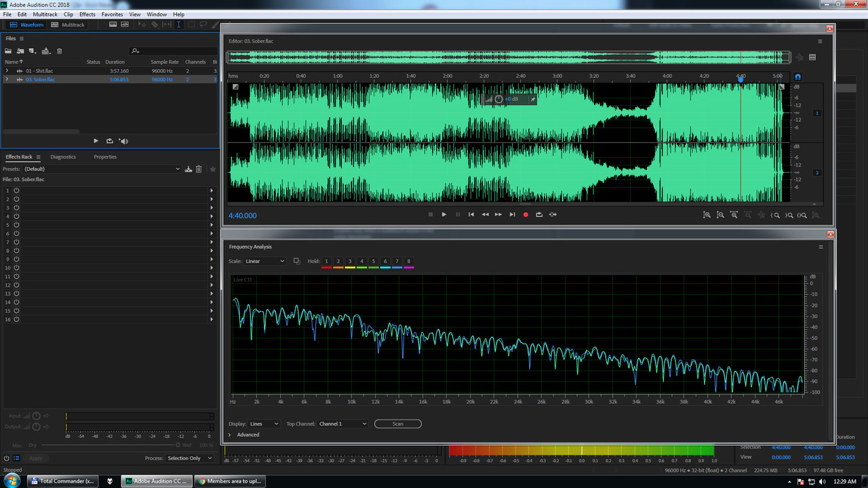Image resolution: width=868 pixels, height=488 pixels.
Task: Toggle pin on HUD volume overlay
Action: 532,99
